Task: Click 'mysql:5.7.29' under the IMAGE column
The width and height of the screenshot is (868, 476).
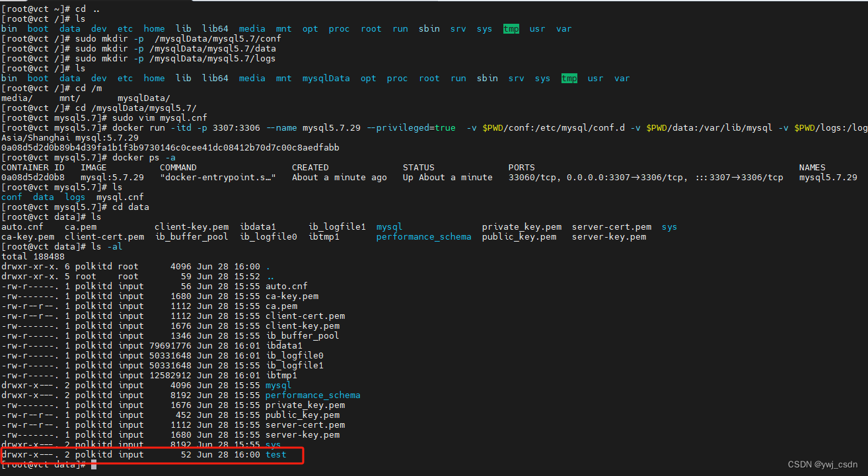Action: point(112,178)
